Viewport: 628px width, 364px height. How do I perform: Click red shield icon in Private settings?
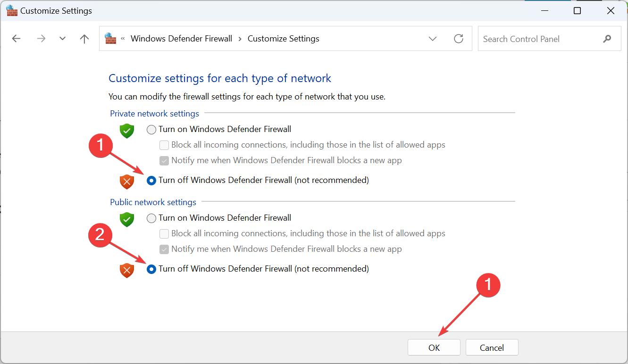pyautogui.click(x=126, y=182)
